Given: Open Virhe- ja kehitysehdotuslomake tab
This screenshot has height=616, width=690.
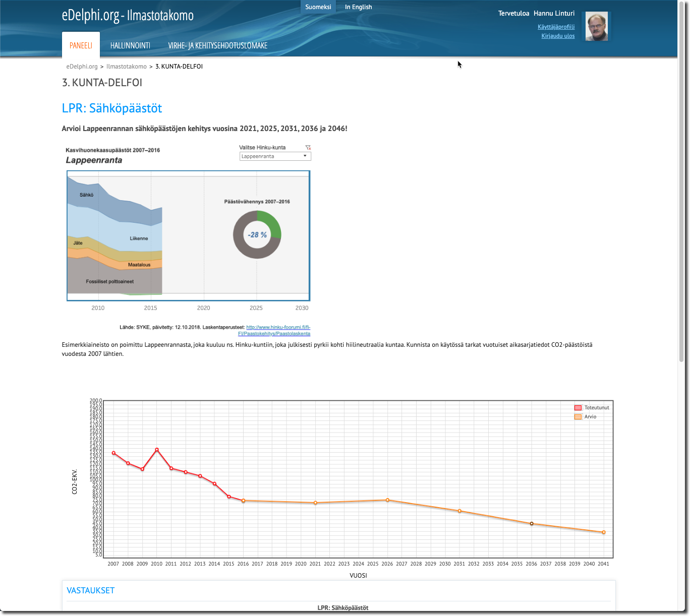Looking at the screenshot, I should point(217,45).
